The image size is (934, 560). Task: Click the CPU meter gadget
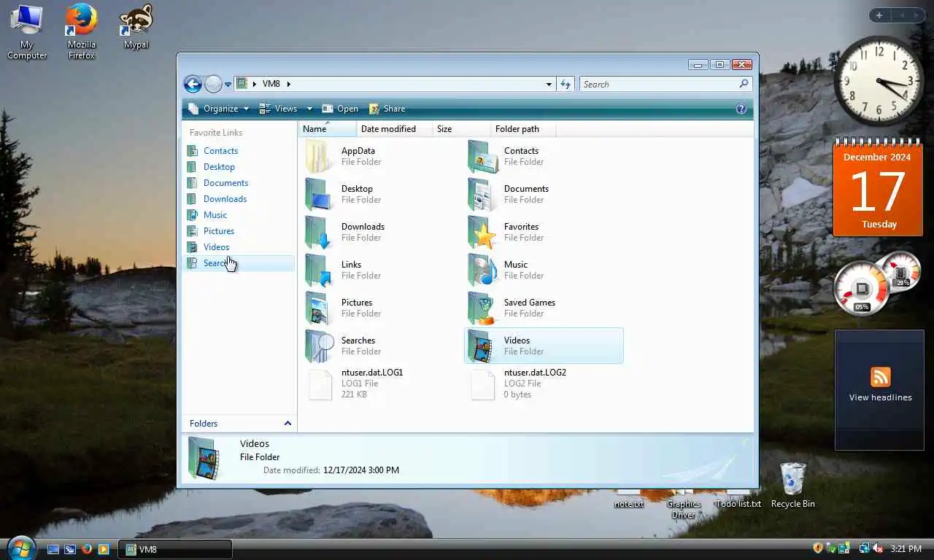coord(862,288)
